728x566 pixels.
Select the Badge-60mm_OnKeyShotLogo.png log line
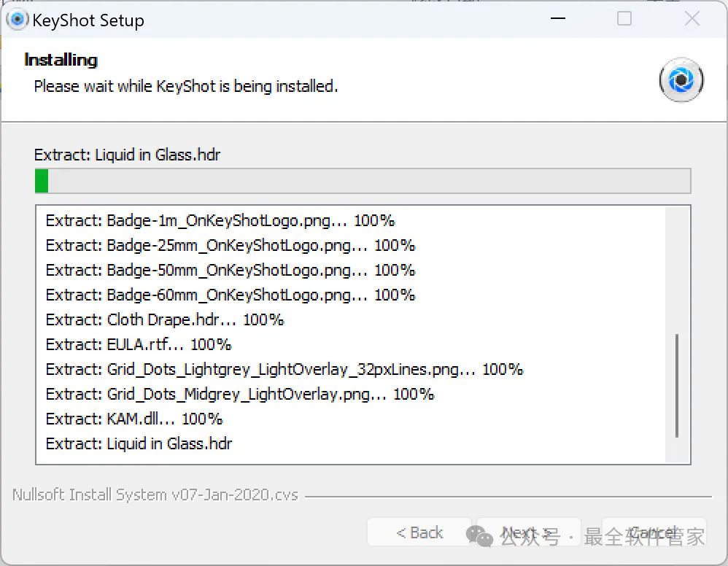(231, 295)
